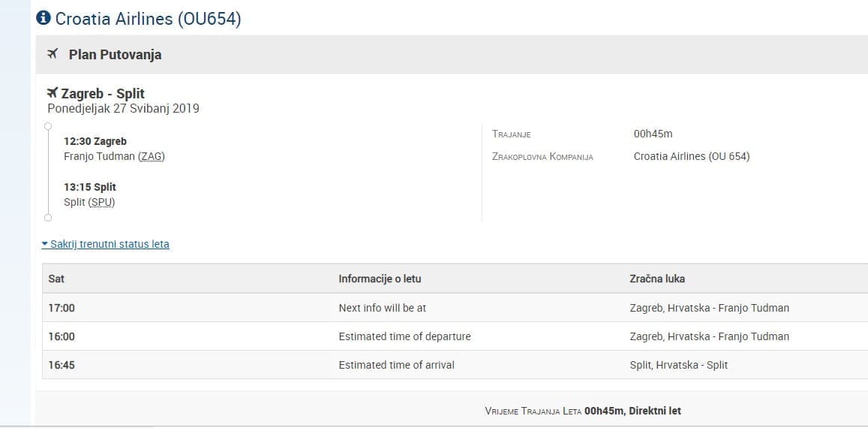Click the airplane icon next to Plan Putovanja

coord(53,54)
